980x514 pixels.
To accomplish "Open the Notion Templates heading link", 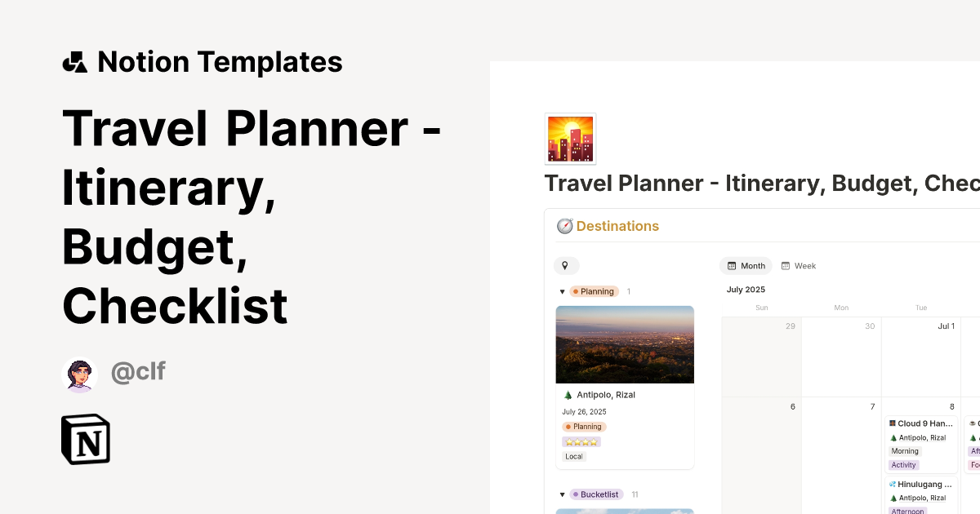I will coord(219,62).
